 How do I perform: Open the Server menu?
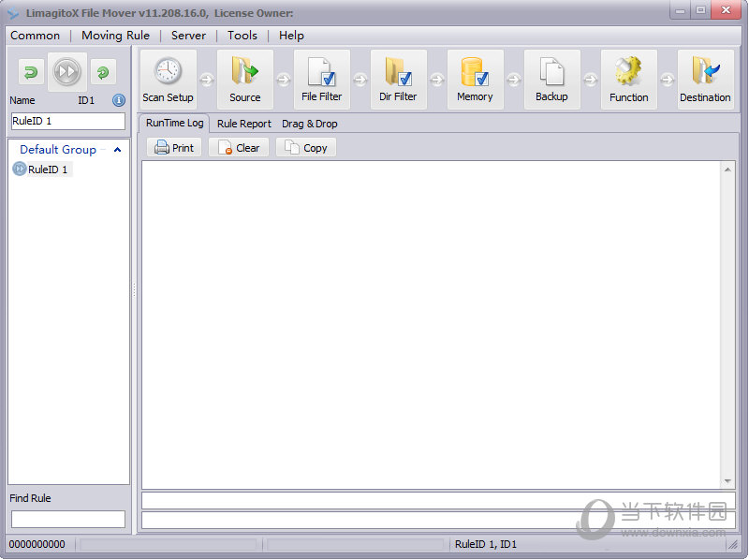pyautogui.click(x=189, y=36)
